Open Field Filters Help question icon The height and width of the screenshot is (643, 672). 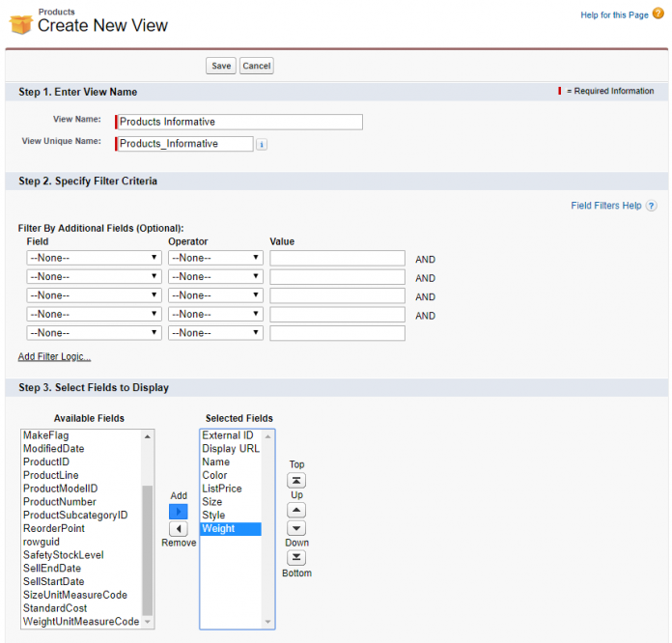tap(652, 206)
